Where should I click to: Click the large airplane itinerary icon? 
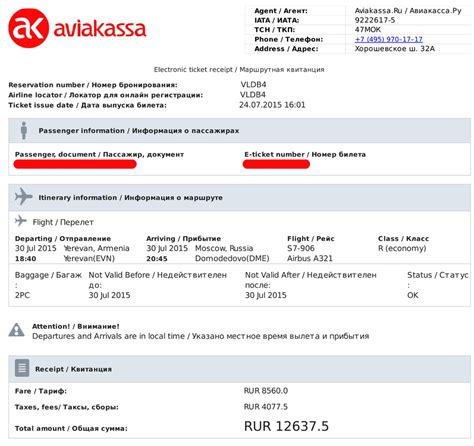point(23,196)
